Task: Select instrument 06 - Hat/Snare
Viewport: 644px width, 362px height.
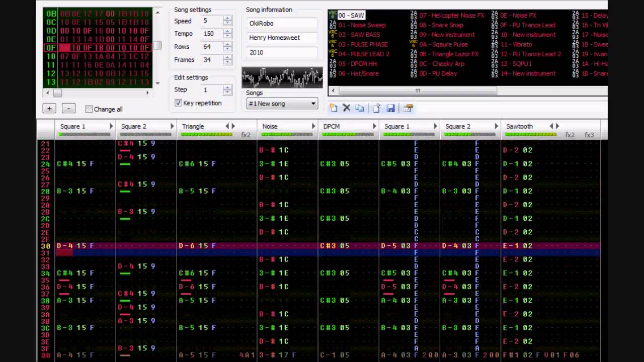Action: 358,73
